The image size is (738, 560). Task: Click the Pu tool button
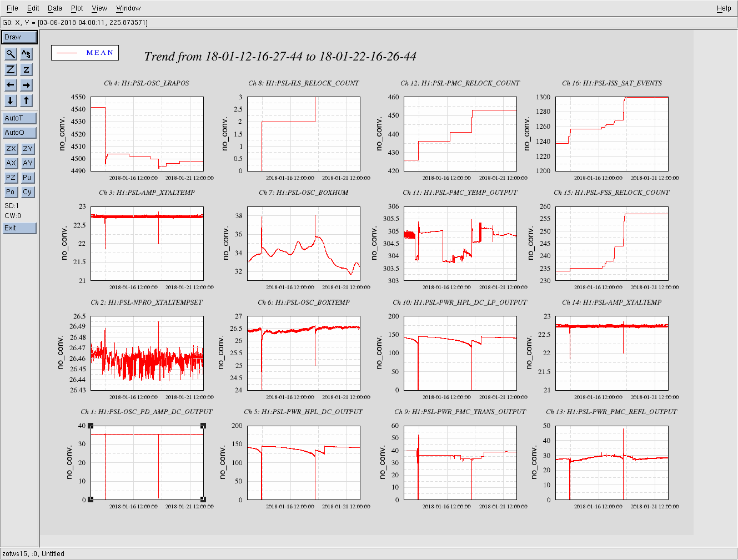point(28,178)
